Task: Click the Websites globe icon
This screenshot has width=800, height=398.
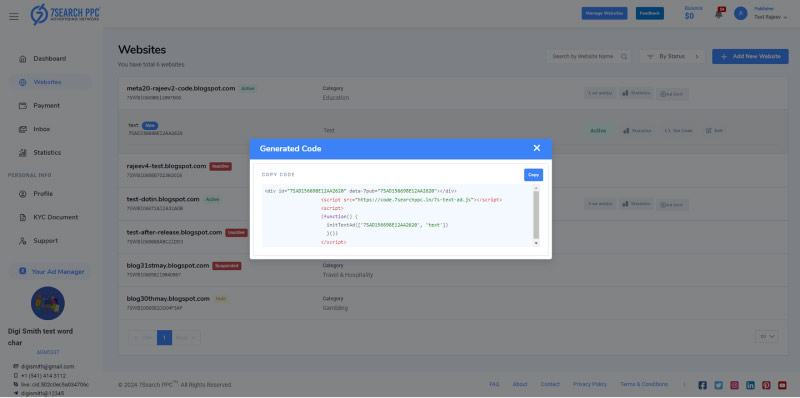Action: 22,82
